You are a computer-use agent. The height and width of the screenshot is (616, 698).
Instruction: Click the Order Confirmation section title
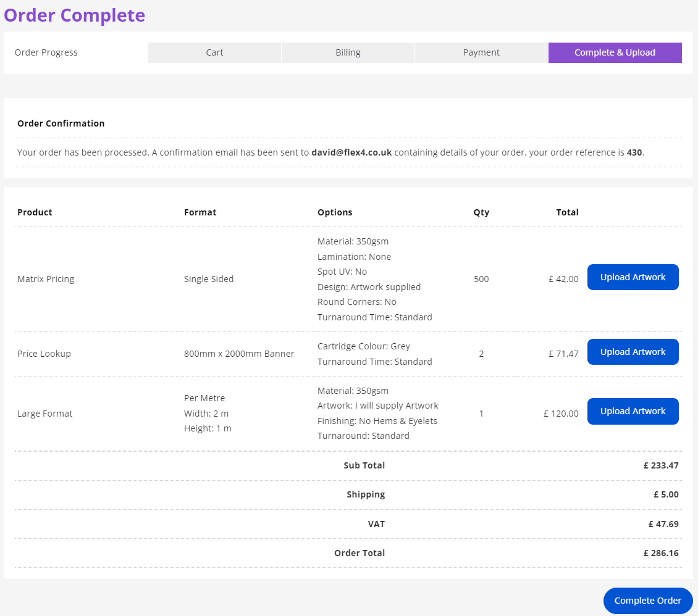click(61, 123)
